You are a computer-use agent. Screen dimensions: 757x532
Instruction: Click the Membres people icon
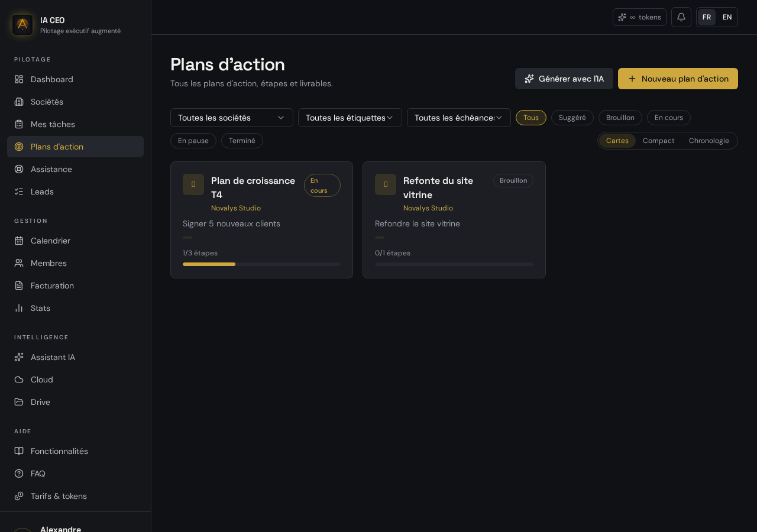click(19, 263)
